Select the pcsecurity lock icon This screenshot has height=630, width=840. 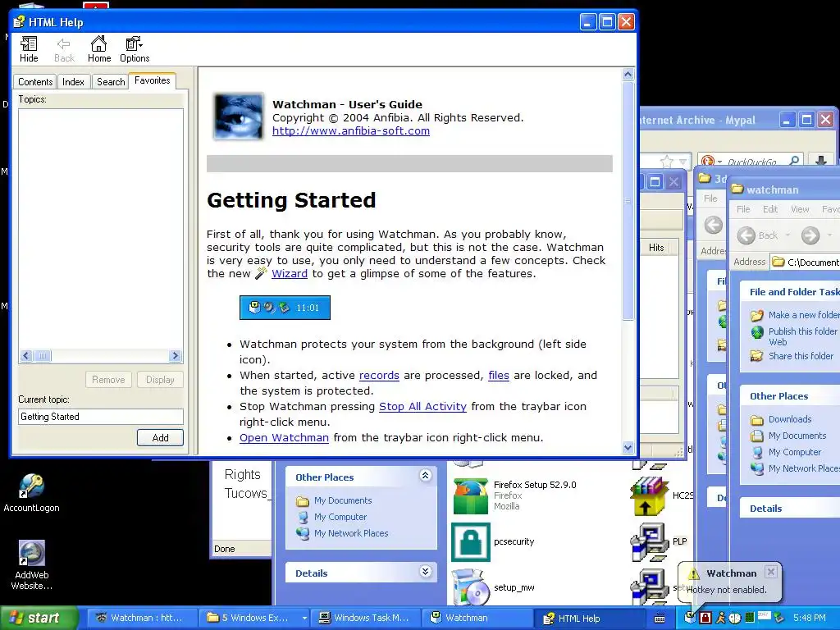pyautogui.click(x=470, y=541)
